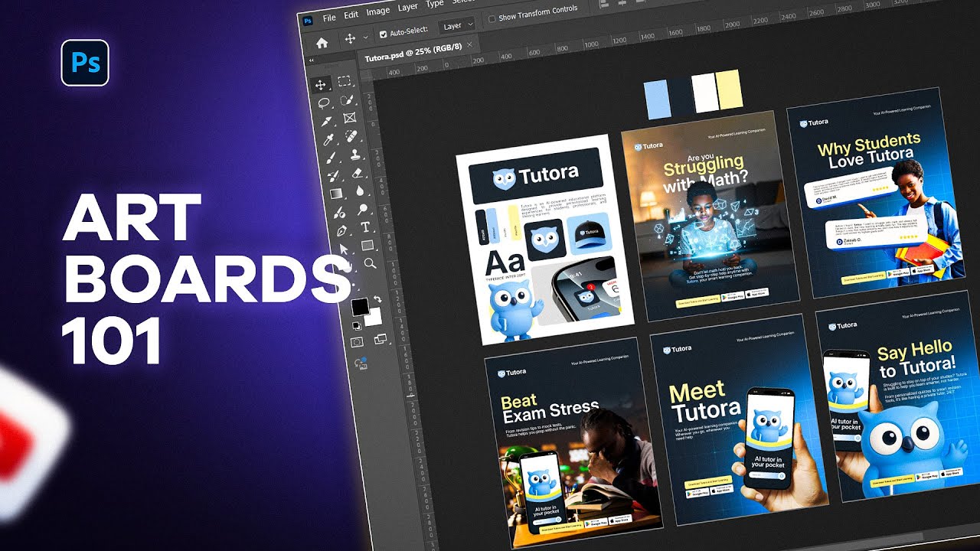Click the Aa typeface sample text
The image size is (980, 551).
coord(506,262)
